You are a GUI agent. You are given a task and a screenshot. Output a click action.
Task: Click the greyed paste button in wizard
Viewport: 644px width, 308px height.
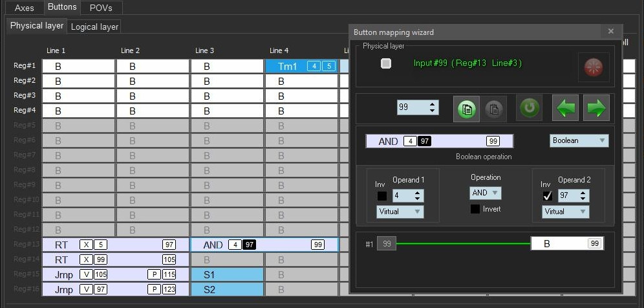pos(494,109)
